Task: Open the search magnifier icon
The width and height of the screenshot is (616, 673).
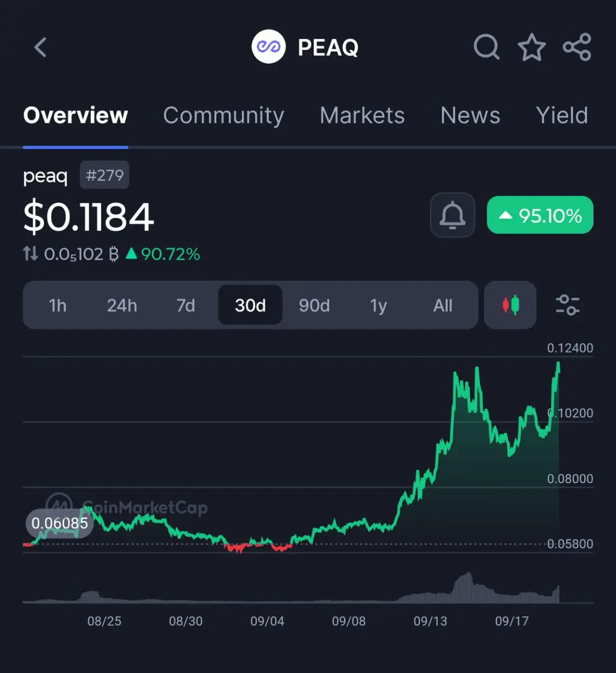Action: [486, 47]
